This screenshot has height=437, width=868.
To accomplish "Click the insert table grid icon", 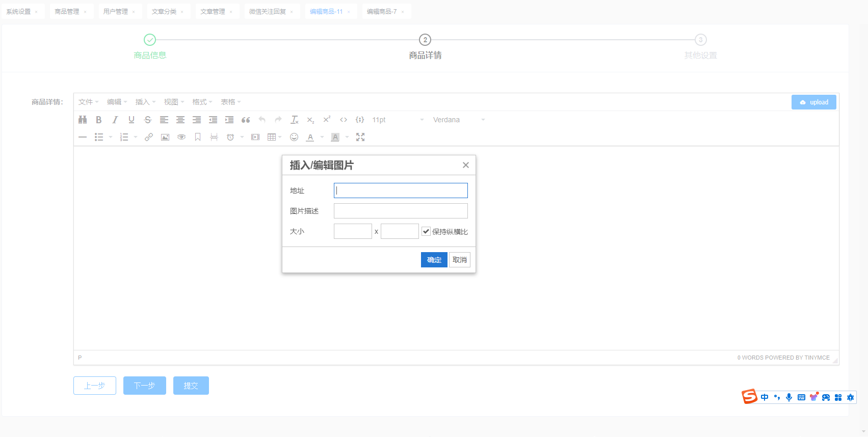I will 272,137.
